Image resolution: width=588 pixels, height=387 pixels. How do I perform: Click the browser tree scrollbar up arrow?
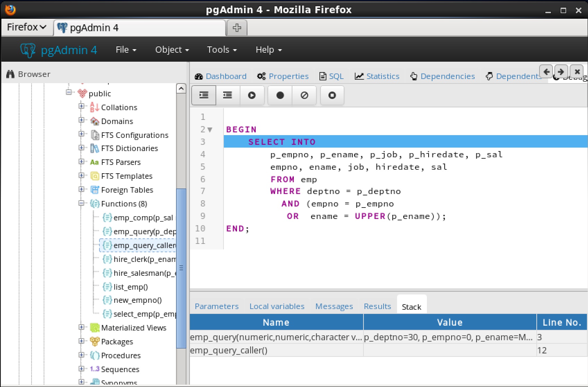(181, 89)
